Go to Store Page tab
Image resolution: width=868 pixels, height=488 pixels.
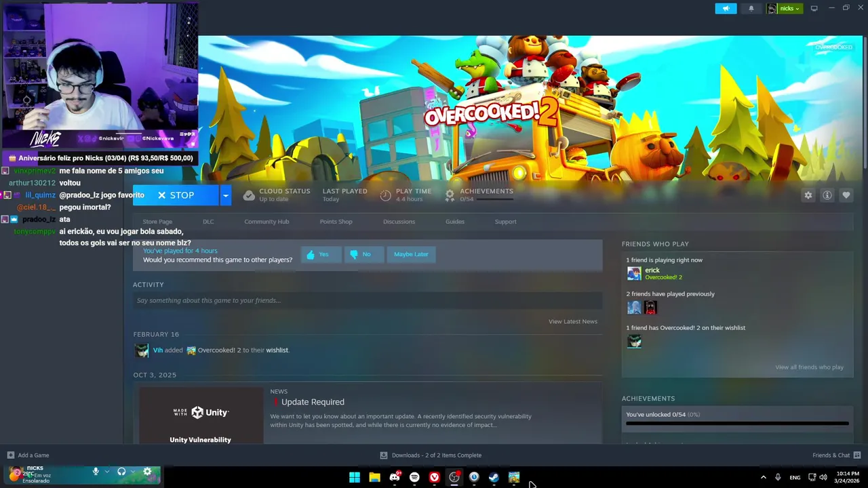coord(157,222)
